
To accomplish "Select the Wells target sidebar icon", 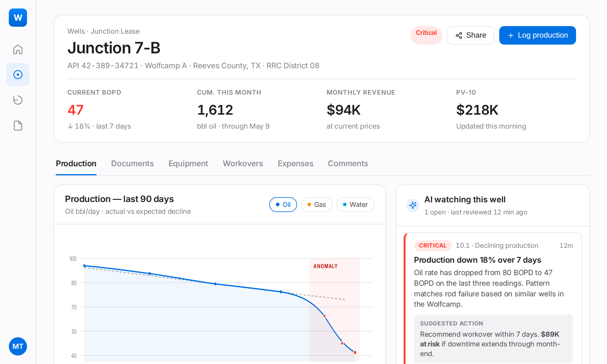I will click(18, 75).
